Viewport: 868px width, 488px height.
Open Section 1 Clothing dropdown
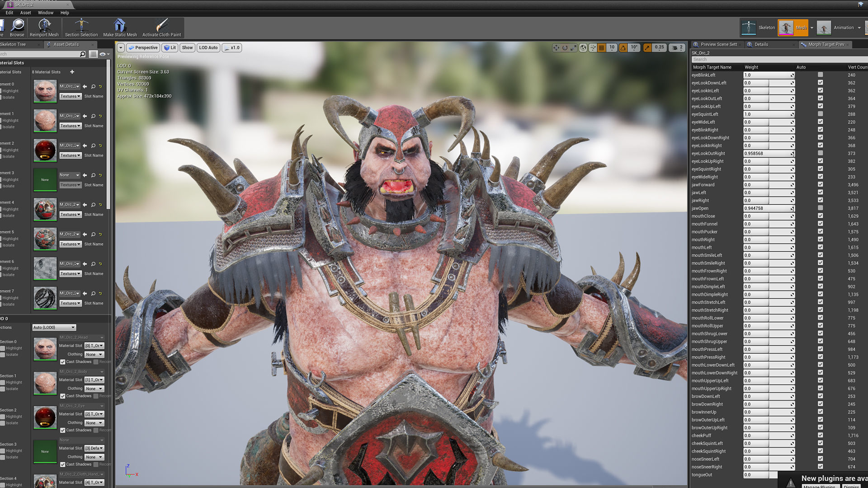coord(94,389)
